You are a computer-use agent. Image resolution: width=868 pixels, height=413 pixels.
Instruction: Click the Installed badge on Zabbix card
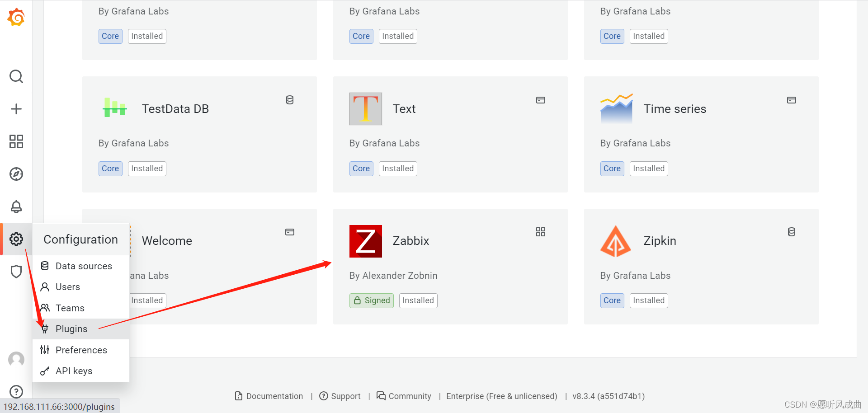pos(418,300)
